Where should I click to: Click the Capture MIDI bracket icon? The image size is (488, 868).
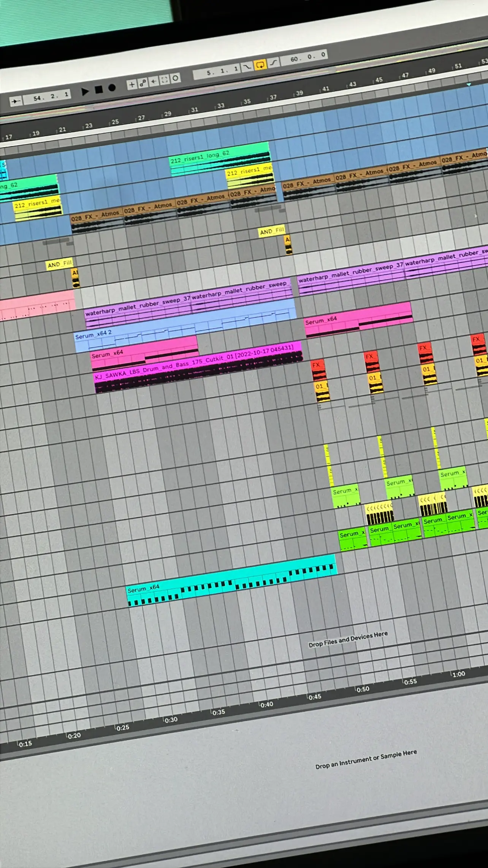pos(164,80)
